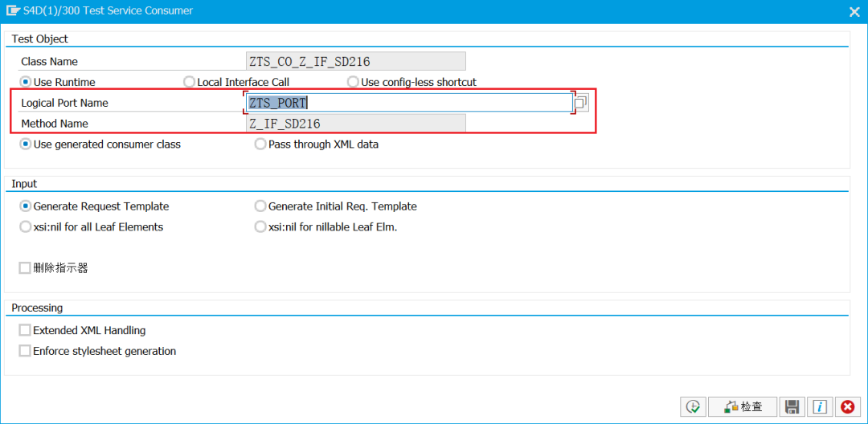
Task: Cancel with the red X button
Action: [x=847, y=407]
